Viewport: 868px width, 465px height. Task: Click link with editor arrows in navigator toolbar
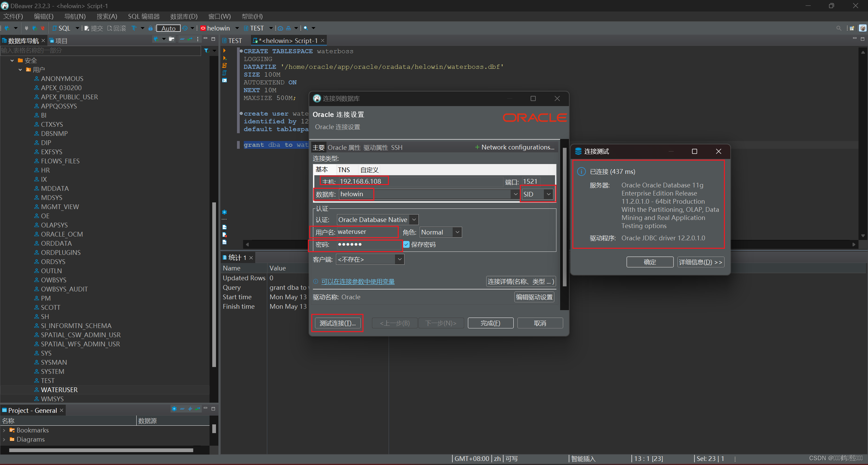click(190, 39)
